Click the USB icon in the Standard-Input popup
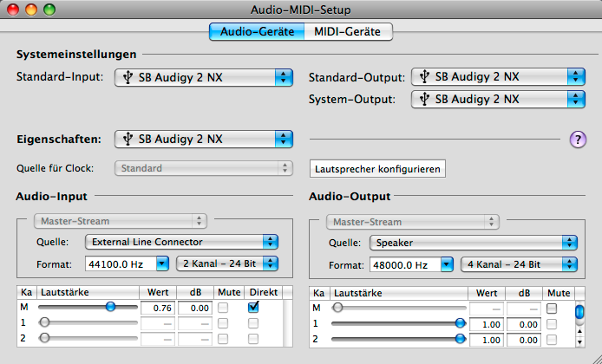602x364 pixels. (128, 77)
